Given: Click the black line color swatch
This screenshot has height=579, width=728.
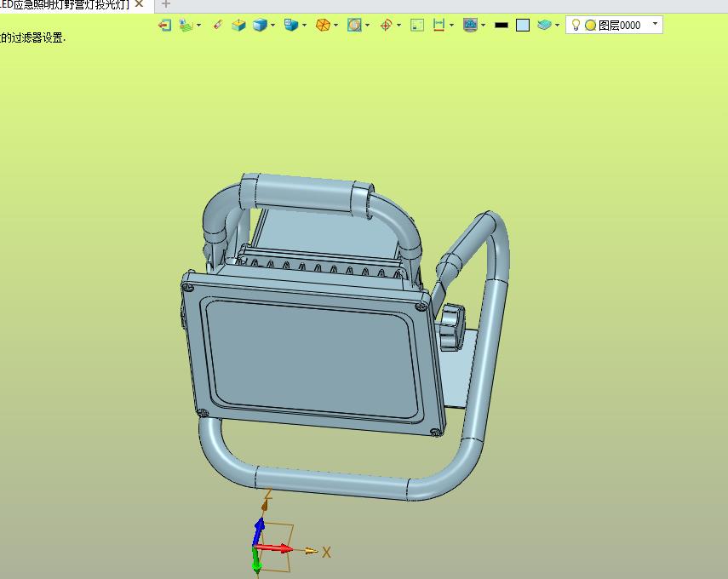Looking at the screenshot, I should [x=502, y=26].
